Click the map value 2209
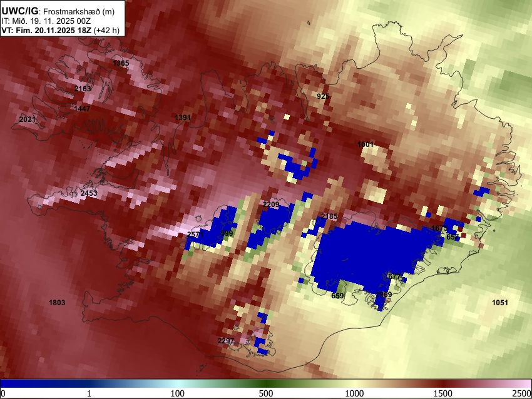 [x=271, y=205]
